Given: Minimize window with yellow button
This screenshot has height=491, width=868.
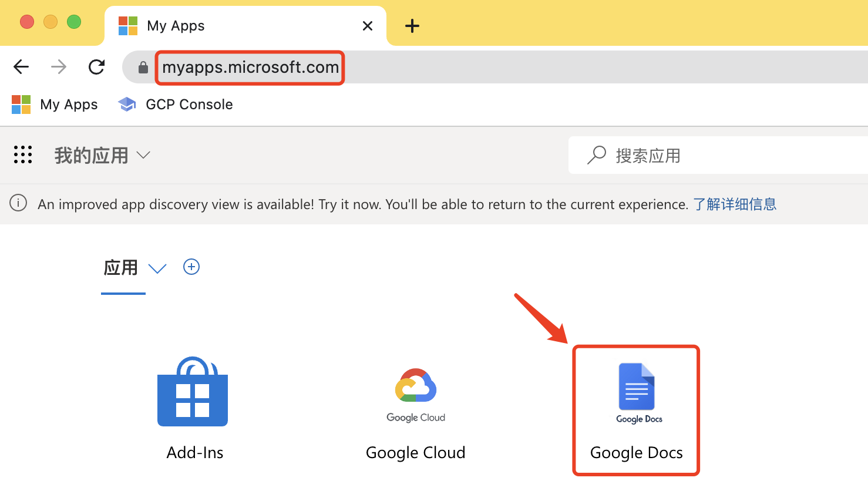Looking at the screenshot, I should (51, 22).
